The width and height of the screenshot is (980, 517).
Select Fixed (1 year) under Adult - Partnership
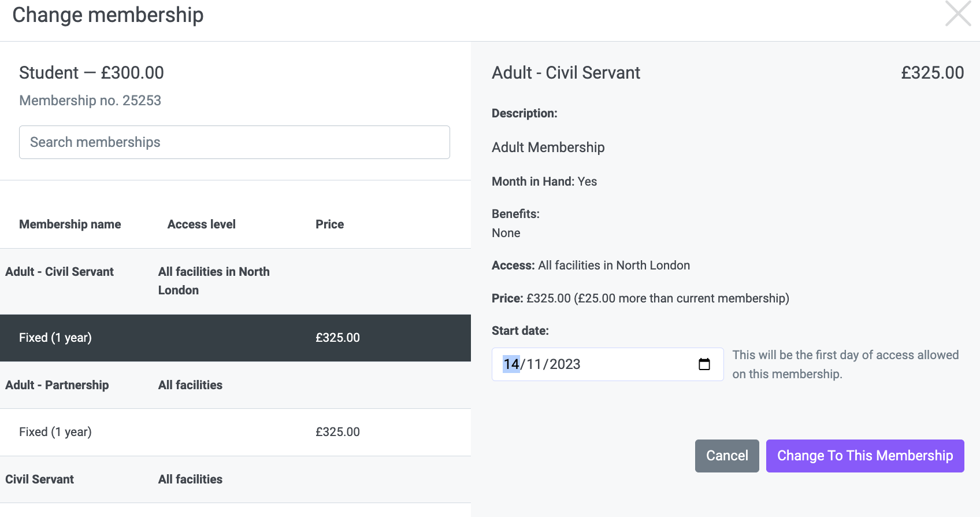(x=235, y=432)
